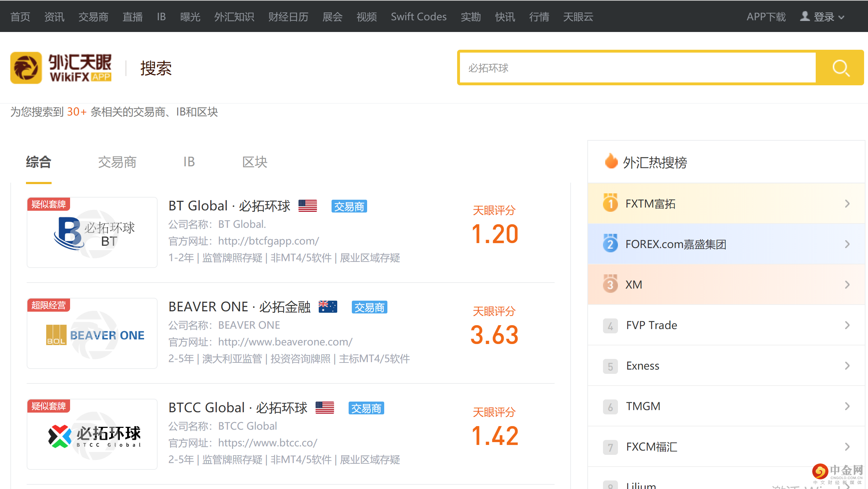Click the yellow search magnifier button
This screenshot has width=868, height=489.
(x=840, y=68)
